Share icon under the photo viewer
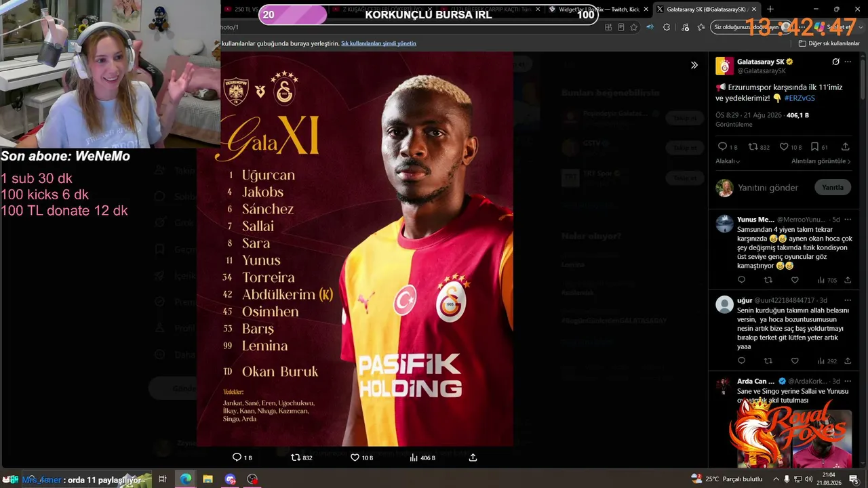This screenshot has height=488, width=868. pyautogui.click(x=473, y=457)
